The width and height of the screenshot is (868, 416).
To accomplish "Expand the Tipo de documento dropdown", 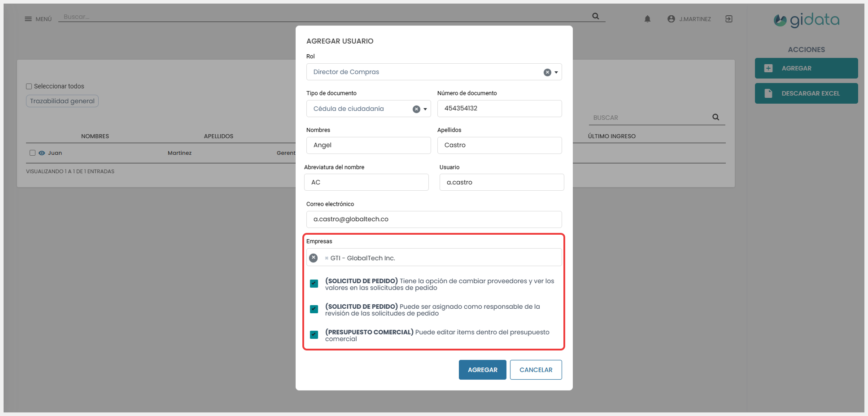I will pyautogui.click(x=425, y=109).
